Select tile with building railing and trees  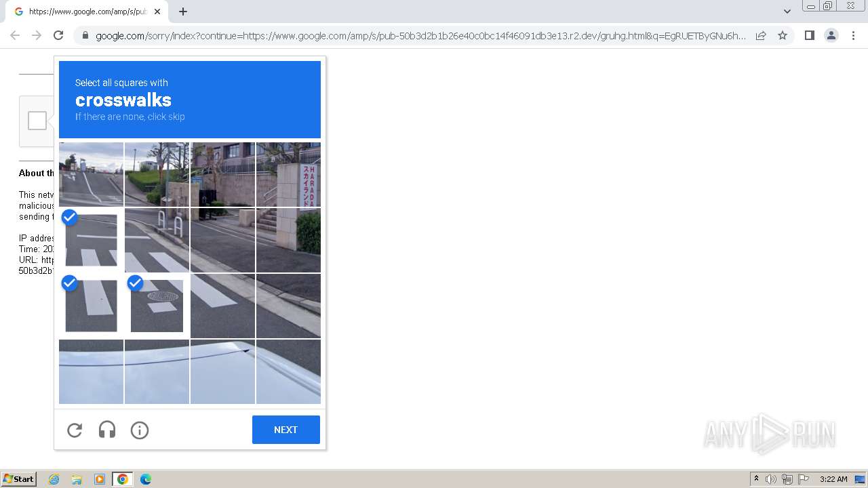(x=222, y=174)
